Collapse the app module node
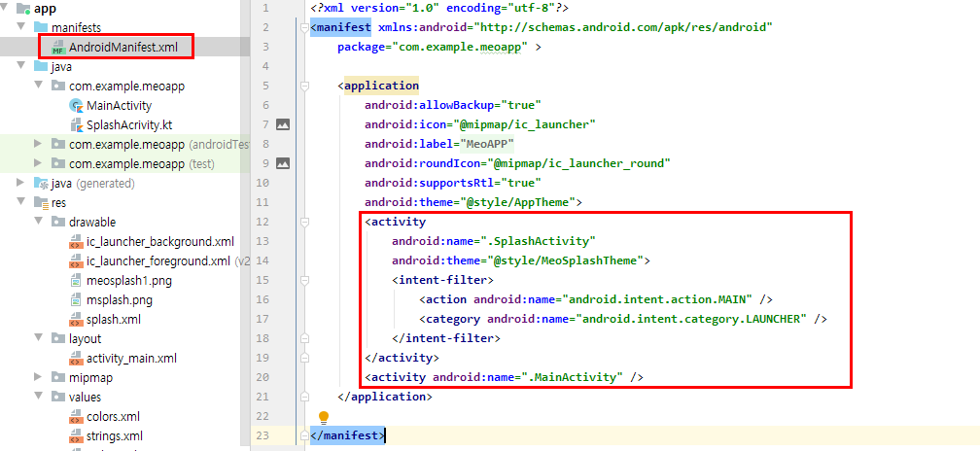Screen dimensions: 980x451 4,8
